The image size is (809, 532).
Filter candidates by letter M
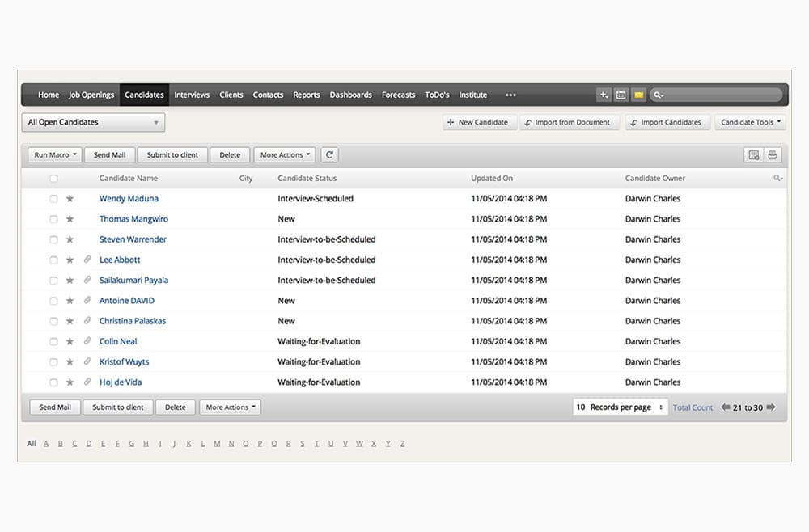[x=217, y=444]
